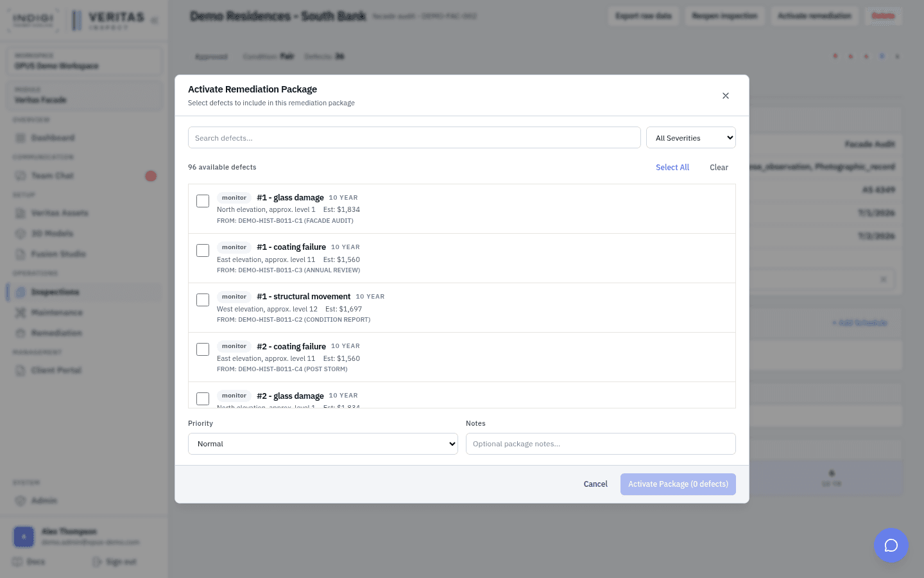This screenshot has height=578, width=924.
Task: Check the #1 glass damage defect
Action: pyautogui.click(x=203, y=201)
